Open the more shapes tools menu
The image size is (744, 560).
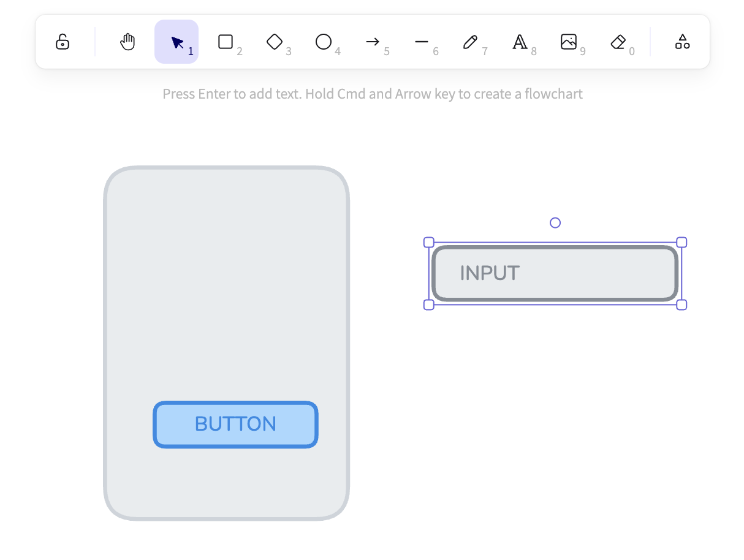pos(682,42)
